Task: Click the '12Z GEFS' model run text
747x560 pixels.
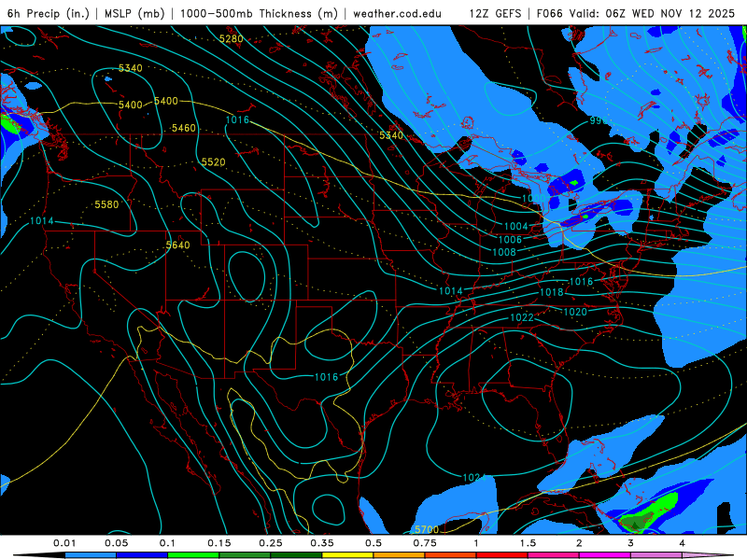Action: click(x=495, y=13)
